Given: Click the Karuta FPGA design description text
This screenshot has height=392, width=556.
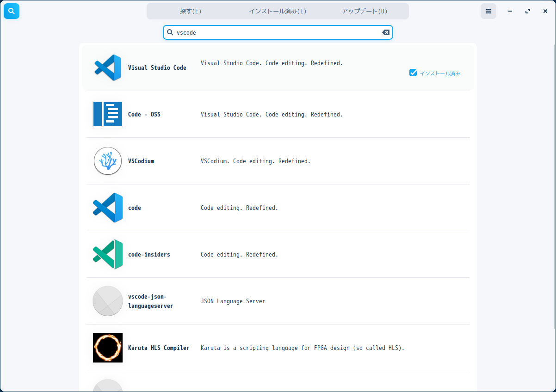Looking at the screenshot, I should coord(303,348).
